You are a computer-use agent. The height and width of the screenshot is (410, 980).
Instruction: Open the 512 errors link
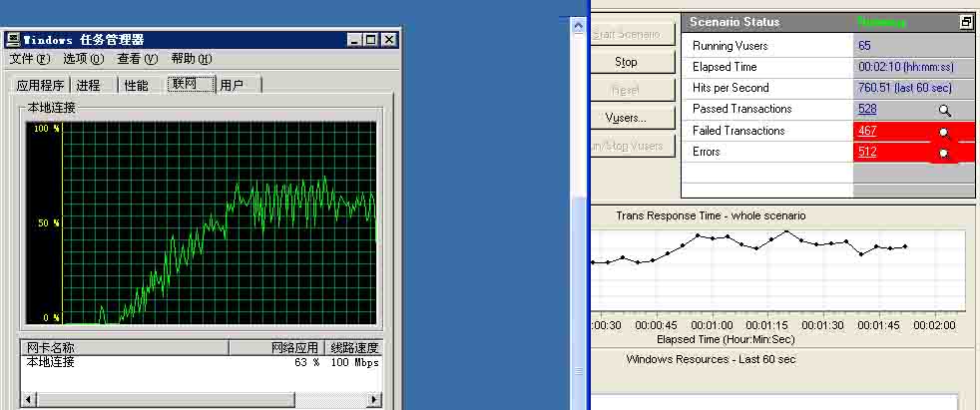click(866, 153)
